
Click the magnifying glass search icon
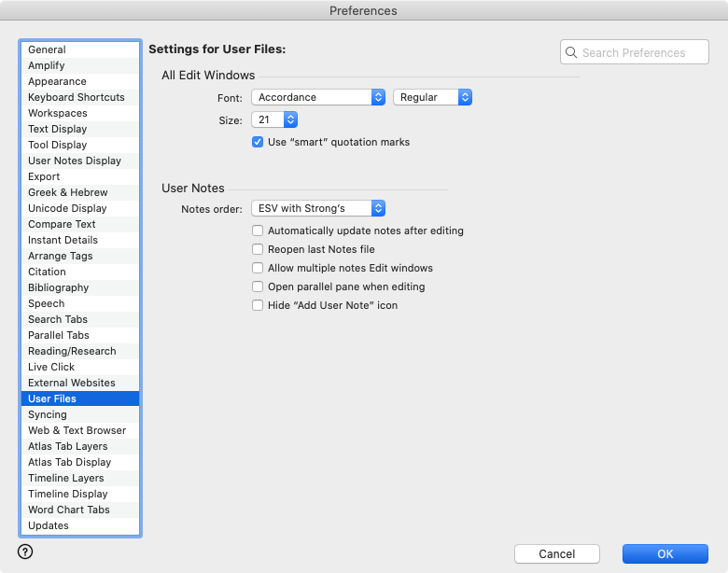click(571, 53)
